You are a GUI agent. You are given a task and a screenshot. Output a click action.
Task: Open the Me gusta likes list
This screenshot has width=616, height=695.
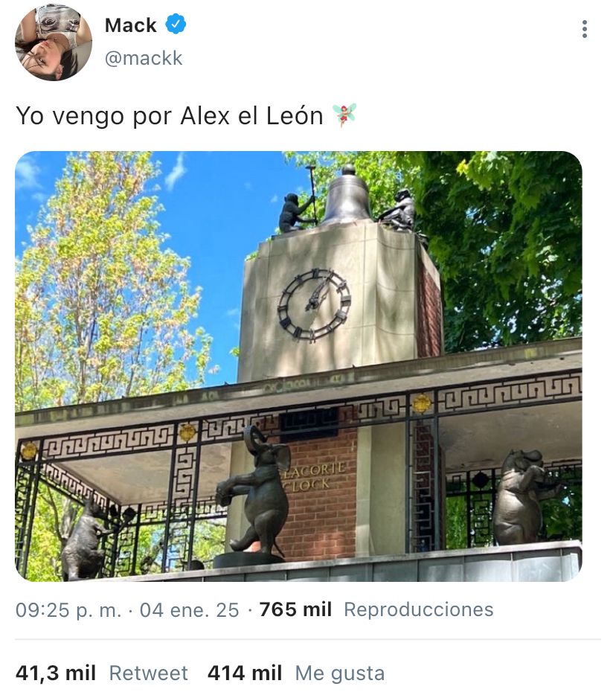click(340, 673)
